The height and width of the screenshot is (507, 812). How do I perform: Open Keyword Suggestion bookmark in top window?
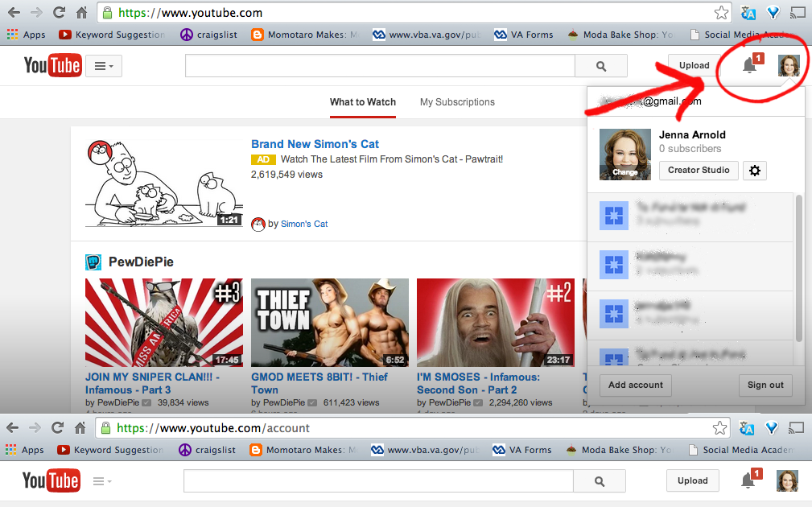(112, 35)
